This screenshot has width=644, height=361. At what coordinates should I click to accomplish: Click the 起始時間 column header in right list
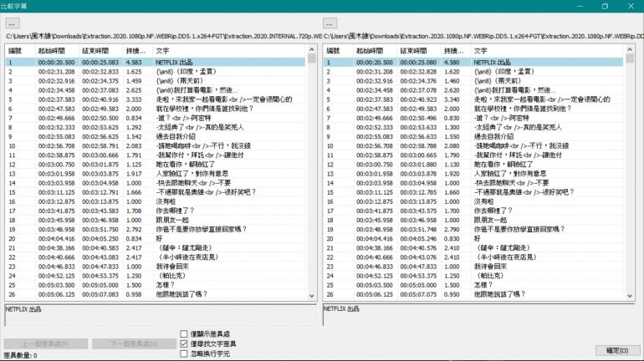(375, 51)
